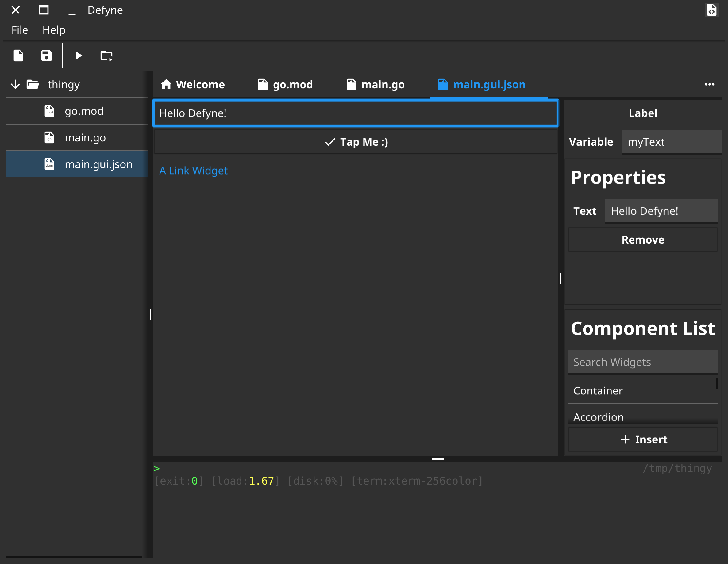Click the Remove button
The image size is (728, 564).
(642, 240)
